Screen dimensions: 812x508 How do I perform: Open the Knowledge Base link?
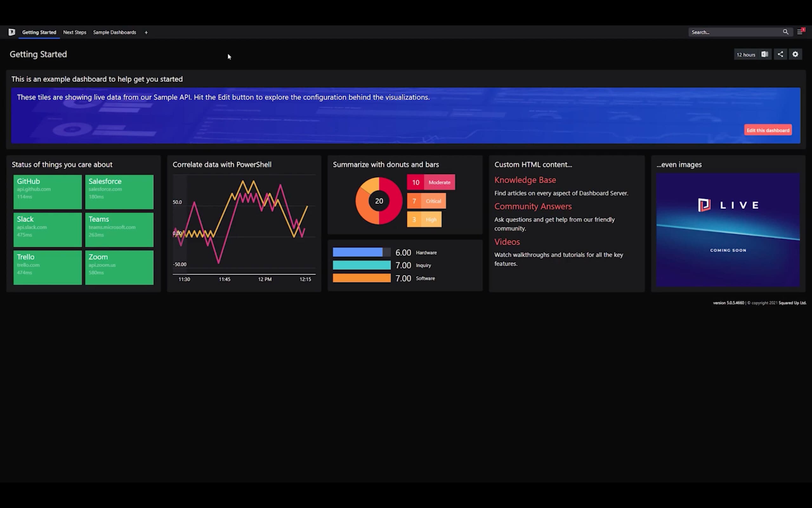[525, 180]
